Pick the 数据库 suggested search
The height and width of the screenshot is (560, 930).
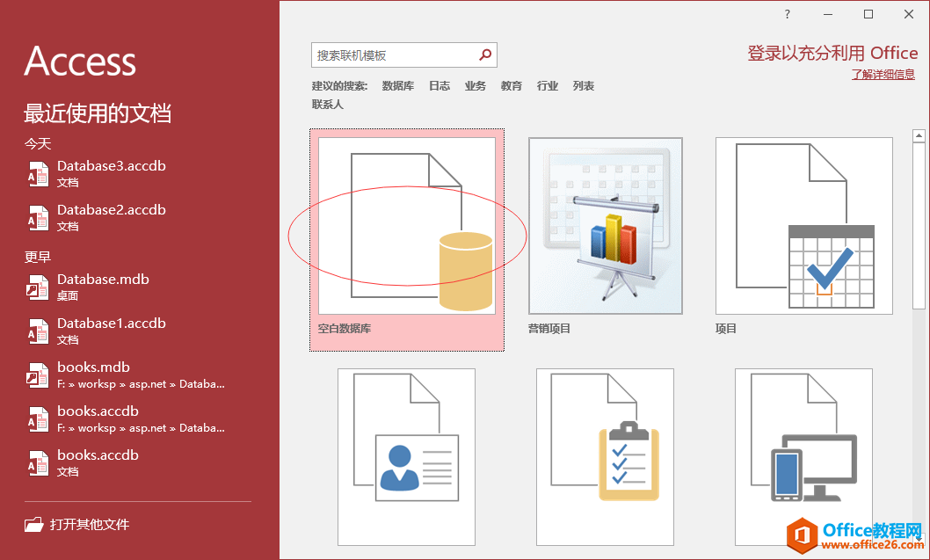(x=398, y=86)
